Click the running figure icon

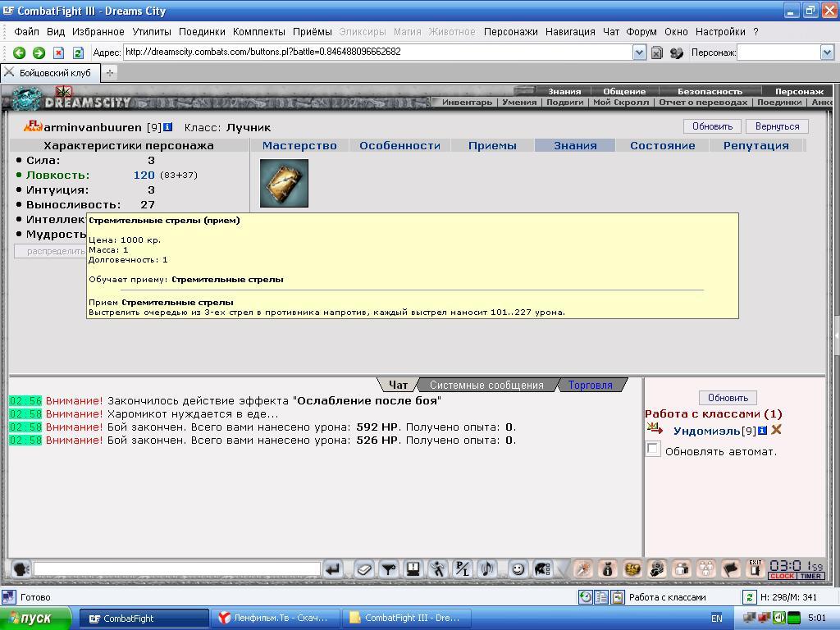tap(438, 569)
